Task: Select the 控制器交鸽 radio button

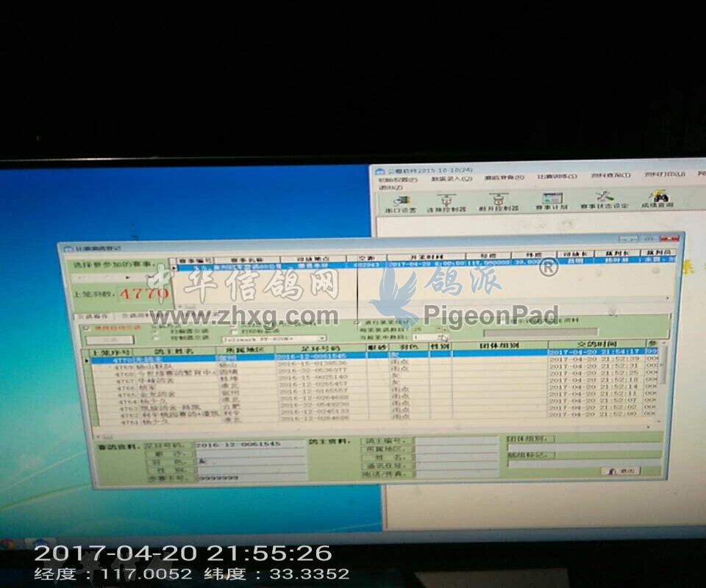Action: [156, 337]
